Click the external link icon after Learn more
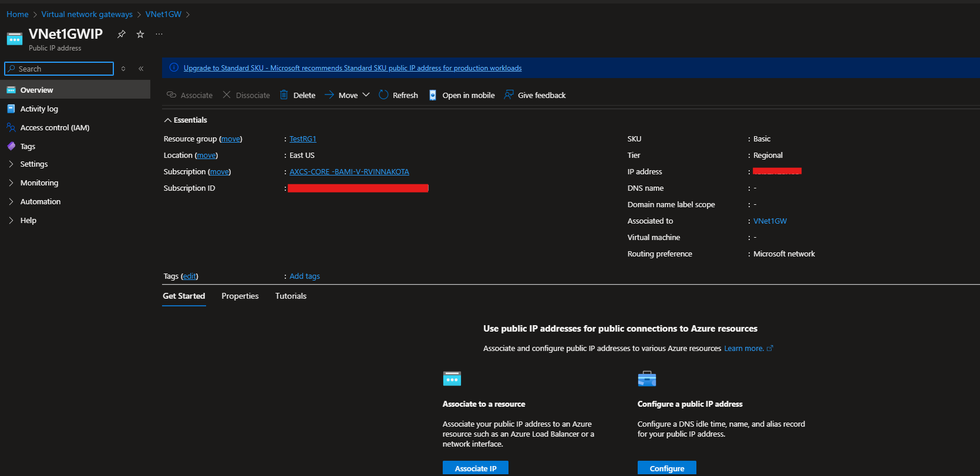 point(770,348)
